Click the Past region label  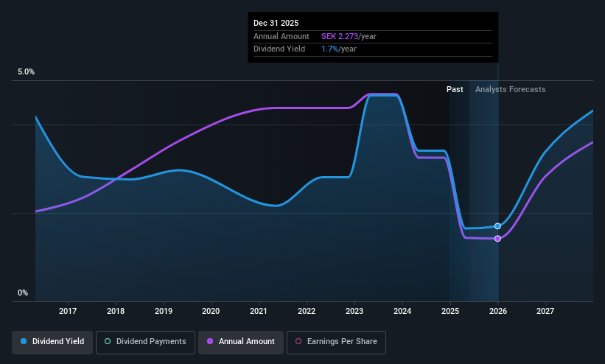(455, 90)
